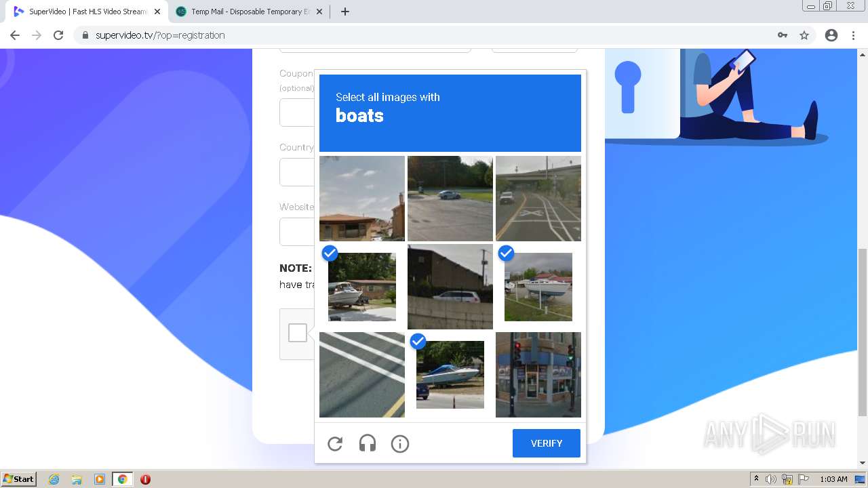Launch Internet Explorer from taskbar
Screen dimensions: 868x488
tap(54, 479)
